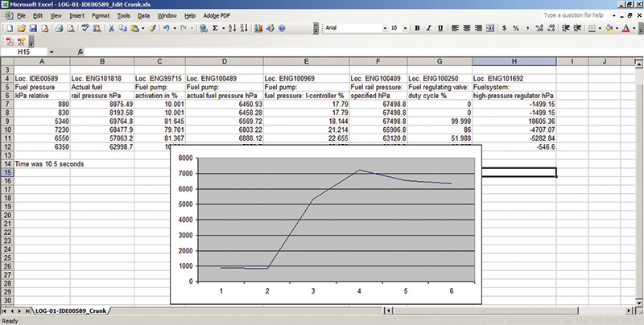This screenshot has height=325, width=644.
Task: Click Increase Decimal icon
Action: coord(539,28)
